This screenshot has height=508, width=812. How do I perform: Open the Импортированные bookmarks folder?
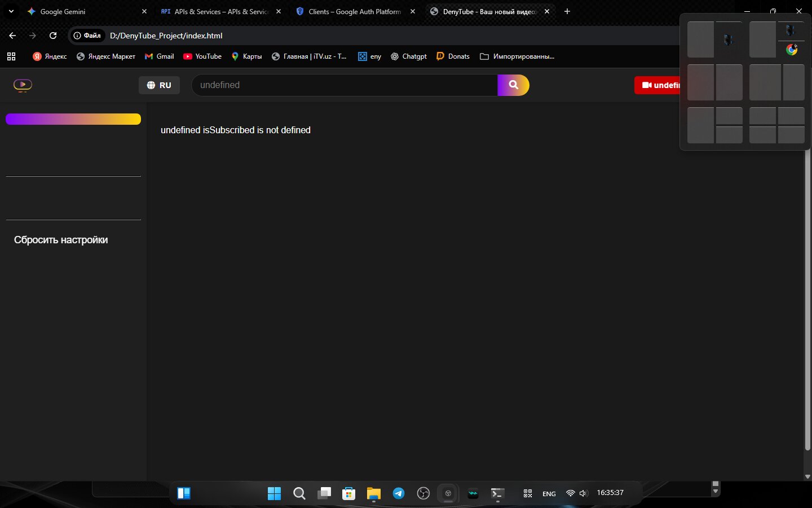(517, 56)
